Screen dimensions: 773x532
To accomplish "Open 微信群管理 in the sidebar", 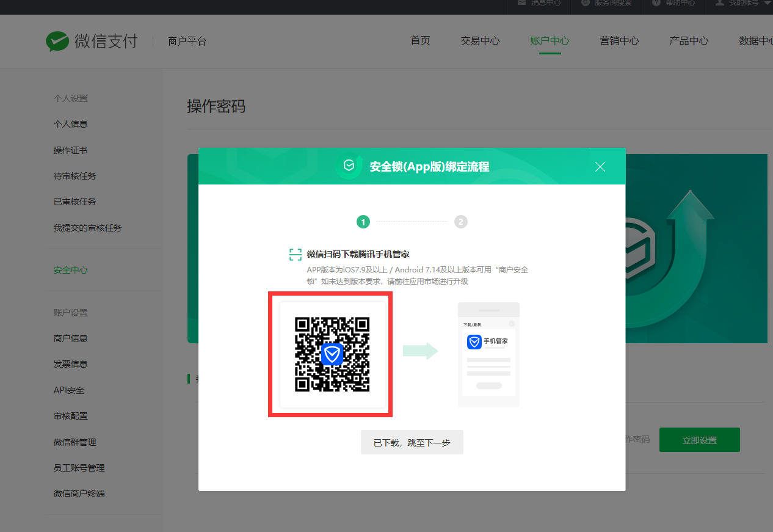I will click(74, 442).
